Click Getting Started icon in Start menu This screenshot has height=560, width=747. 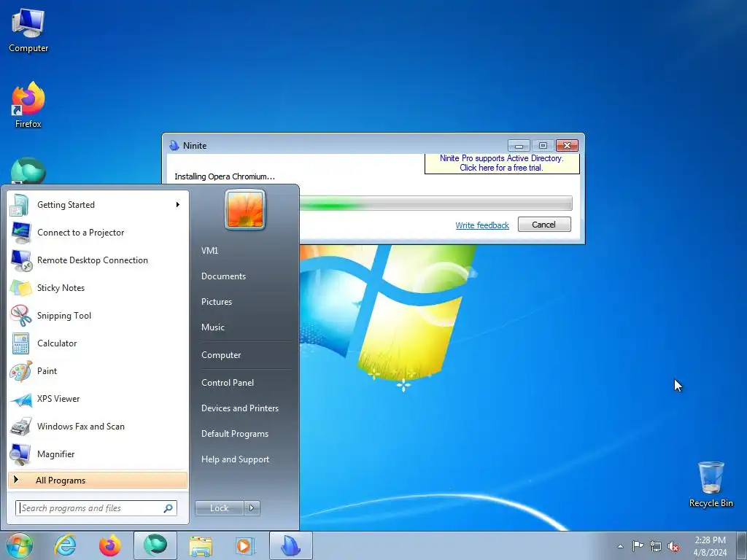pyautogui.click(x=20, y=205)
